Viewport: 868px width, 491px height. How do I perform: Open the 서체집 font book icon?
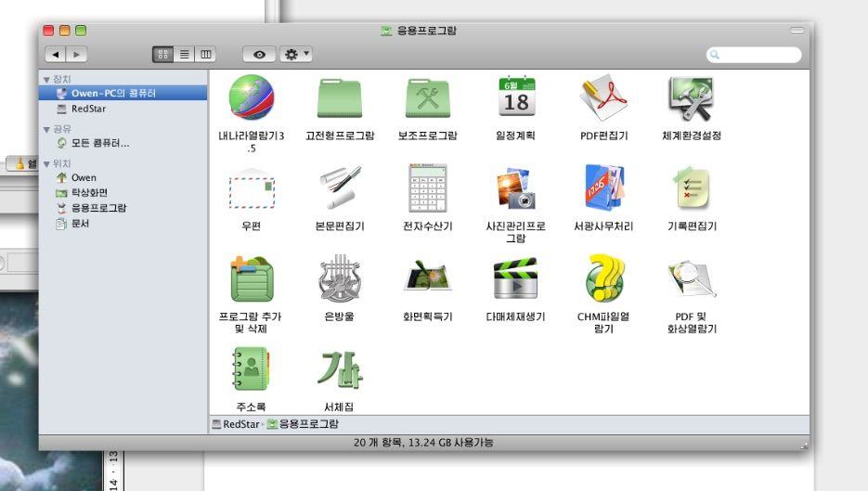(x=339, y=369)
